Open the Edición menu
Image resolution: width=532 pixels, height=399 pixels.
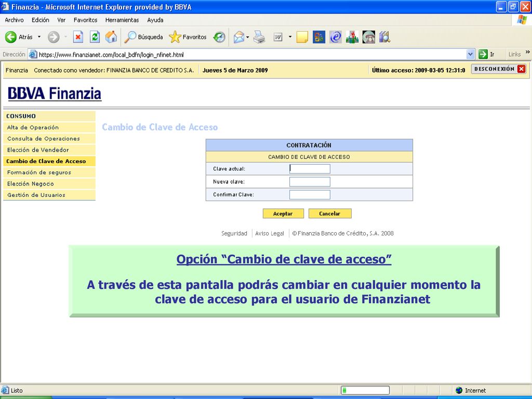(x=41, y=20)
